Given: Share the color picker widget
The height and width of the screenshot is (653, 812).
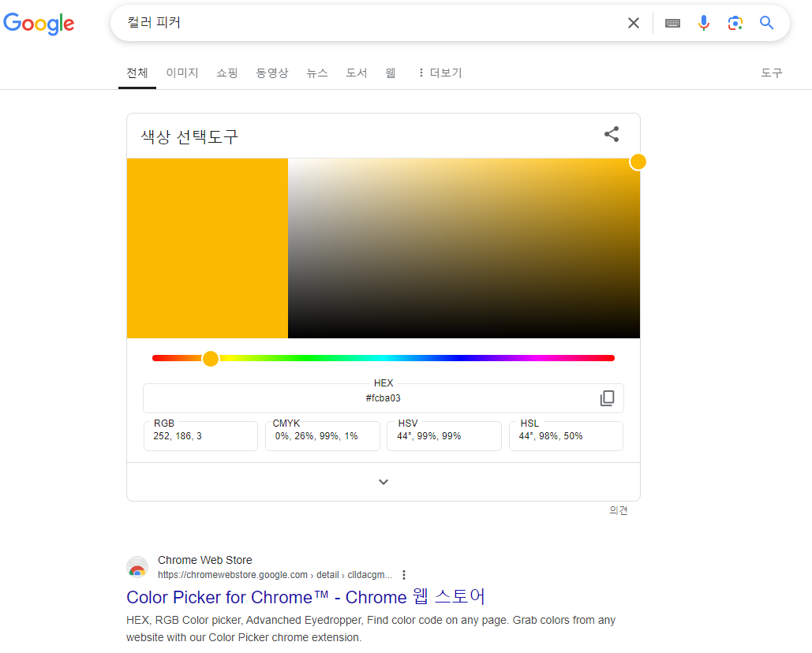Looking at the screenshot, I should [612, 134].
